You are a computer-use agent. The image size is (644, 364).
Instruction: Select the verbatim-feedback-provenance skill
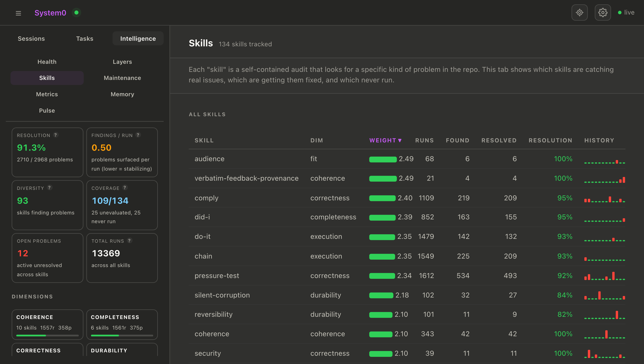tap(246, 178)
